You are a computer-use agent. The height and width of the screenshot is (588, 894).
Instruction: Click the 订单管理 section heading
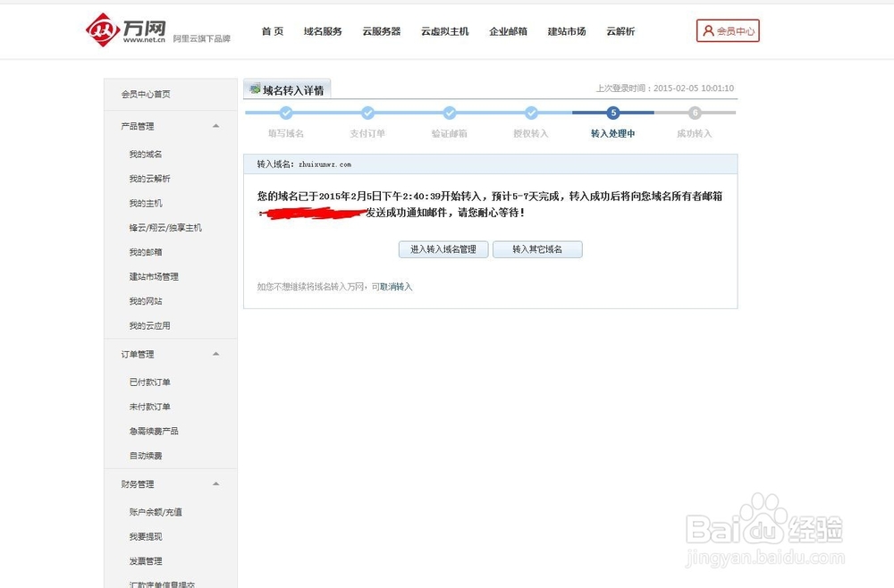pyautogui.click(x=138, y=355)
